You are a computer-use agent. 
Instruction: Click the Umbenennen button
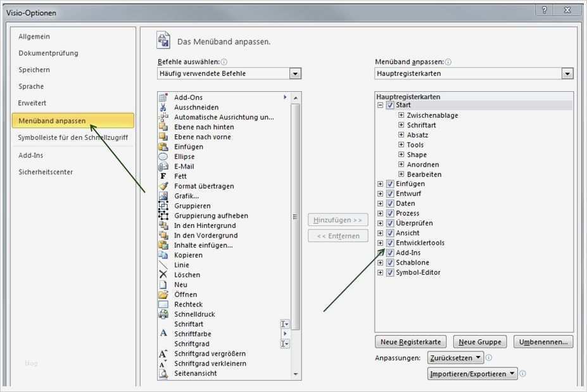(543, 341)
